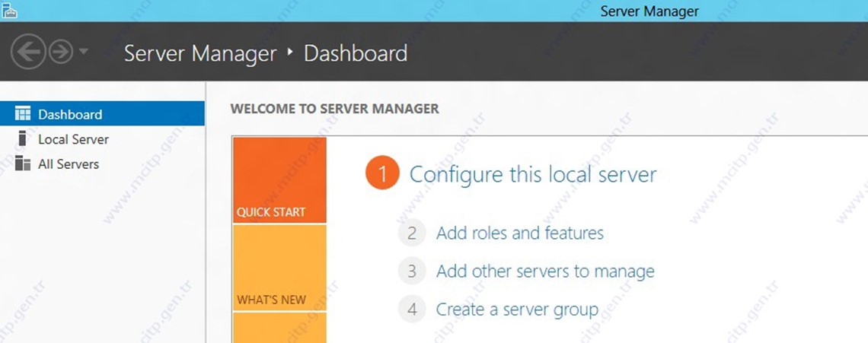Click the Server Manager title bar icon

pos(9,10)
